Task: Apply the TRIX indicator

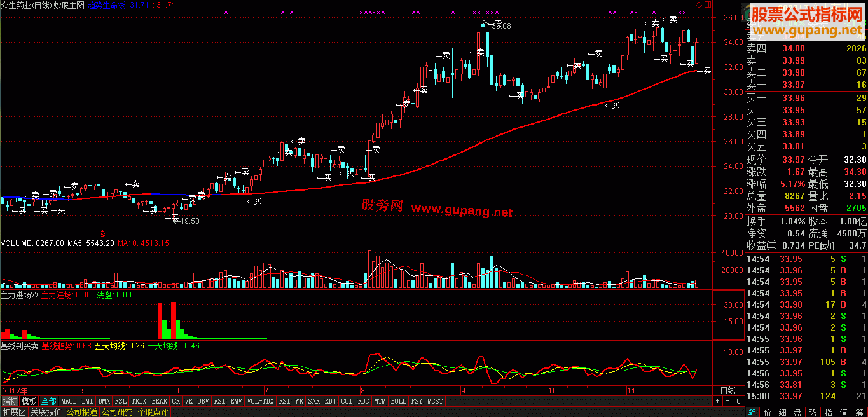Action: pos(139,401)
